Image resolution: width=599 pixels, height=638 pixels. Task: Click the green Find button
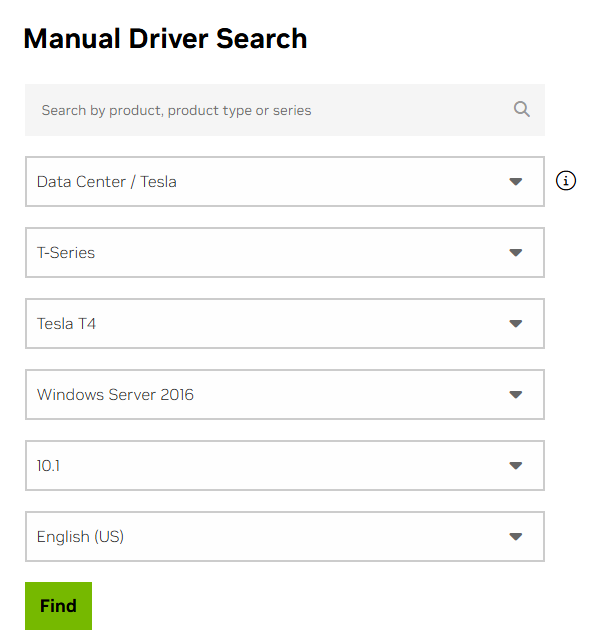[58, 606]
